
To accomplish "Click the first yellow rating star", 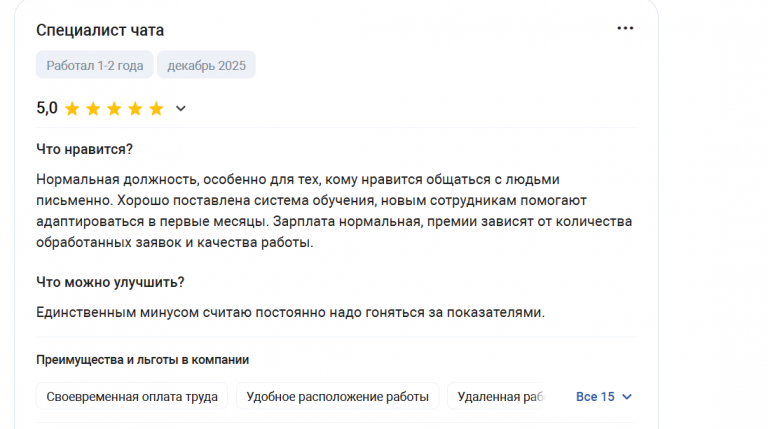I will (x=72, y=109).
